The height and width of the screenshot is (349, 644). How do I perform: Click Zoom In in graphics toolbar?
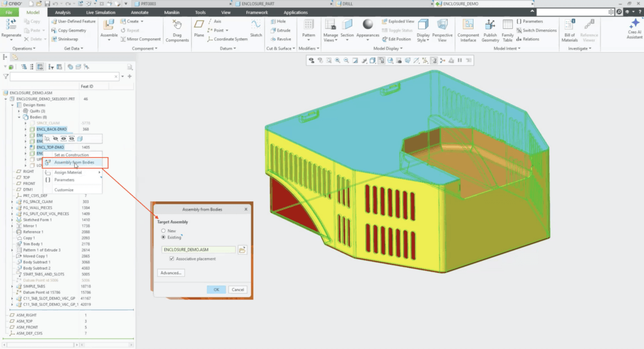click(338, 60)
